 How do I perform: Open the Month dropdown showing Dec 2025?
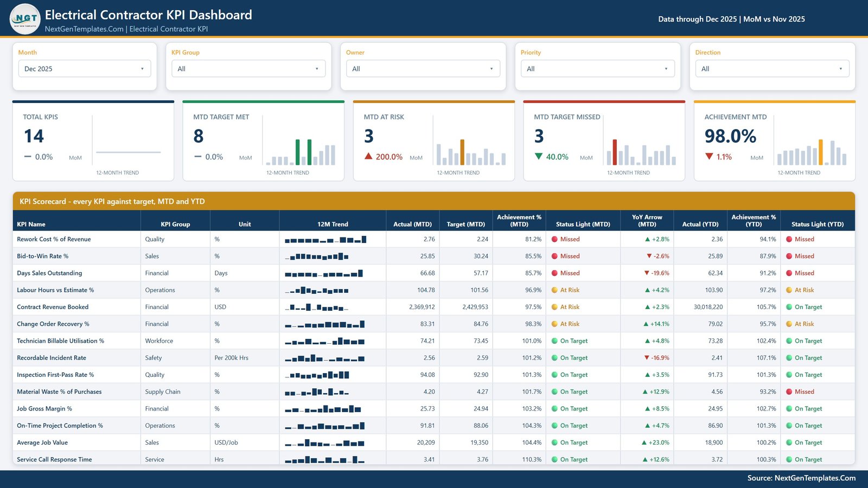[x=85, y=69]
